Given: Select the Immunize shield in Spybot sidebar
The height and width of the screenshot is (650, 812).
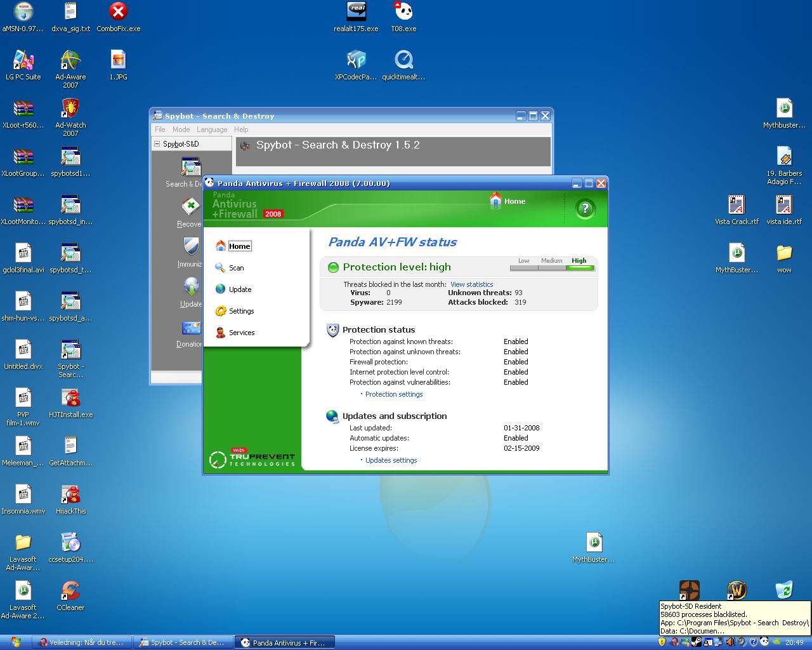Looking at the screenshot, I should pyautogui.click(x=191, y=247).
